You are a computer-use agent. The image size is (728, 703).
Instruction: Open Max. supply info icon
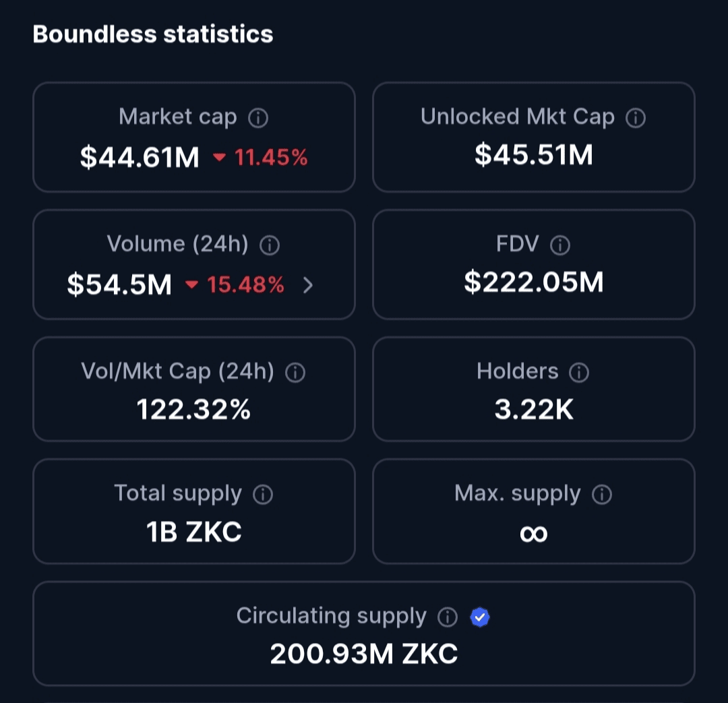pyautogui.click(x=602, y=495)
